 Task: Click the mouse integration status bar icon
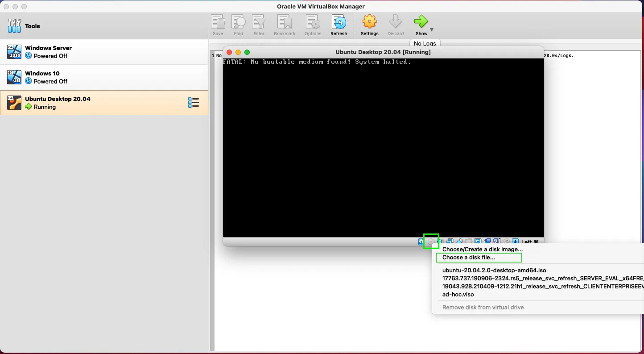pos(506,242)
